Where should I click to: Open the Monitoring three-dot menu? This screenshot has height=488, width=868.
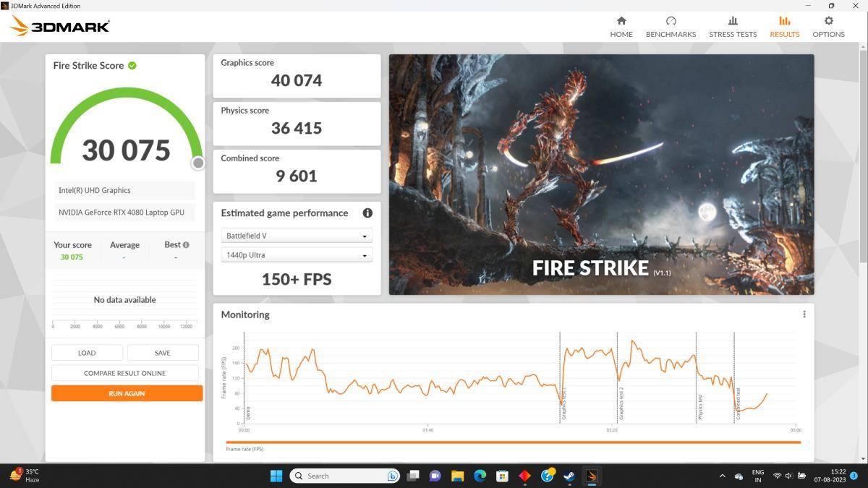tap(804, 314)
